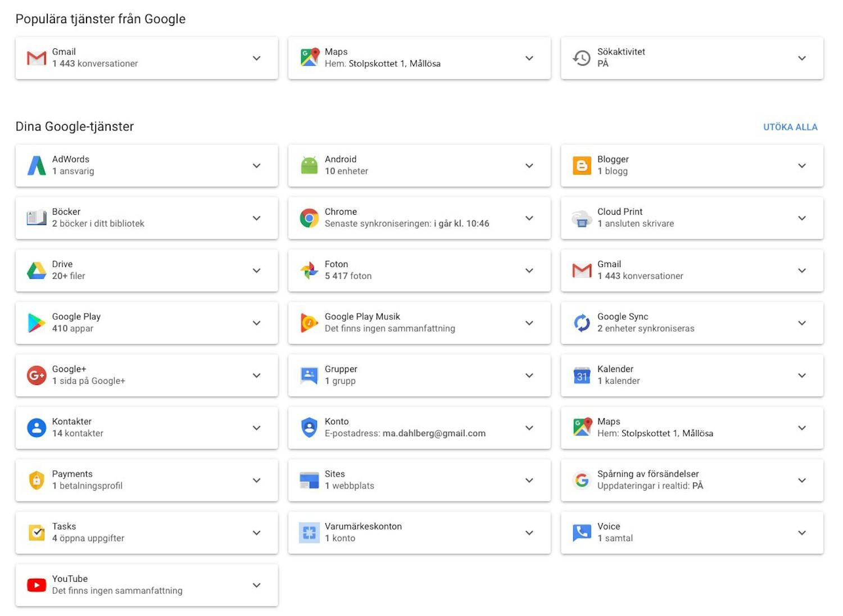This screenshot has width=843, height=616.
Task: Click the '2 enheter synkroniseras' text
Action: [x=646, y=328]
